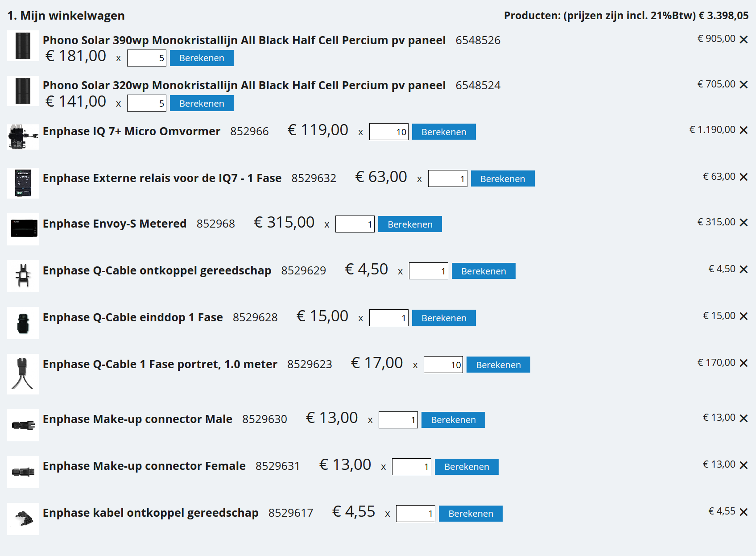The image size is (756, 556).
Task: Click Berekenen next to Make-up connector Female
Action: point(467,467)
